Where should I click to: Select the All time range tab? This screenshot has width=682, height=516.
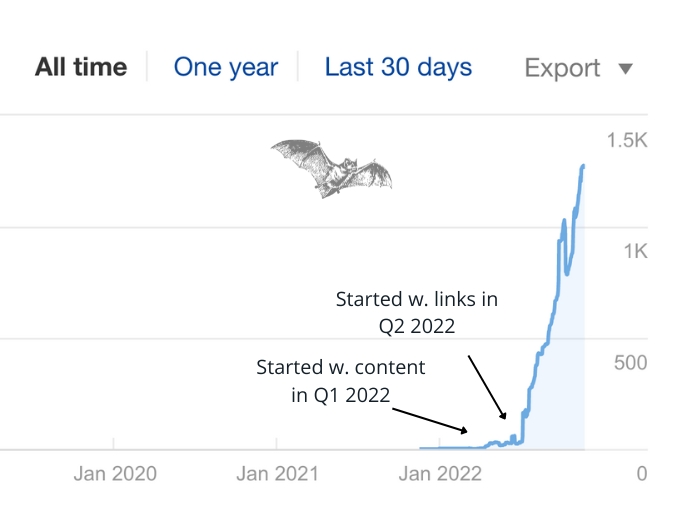pos(81,67)
